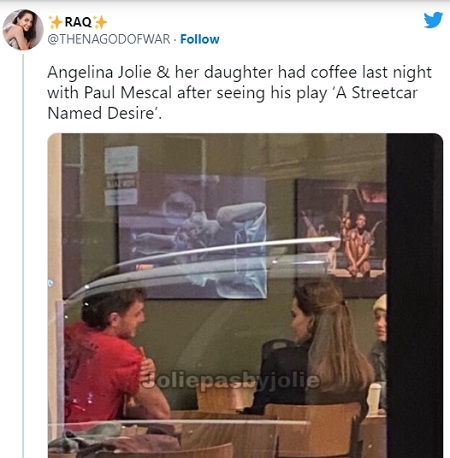Click the sparkle emoji before RAQ
450x458 pixels.
click(55, 22)
